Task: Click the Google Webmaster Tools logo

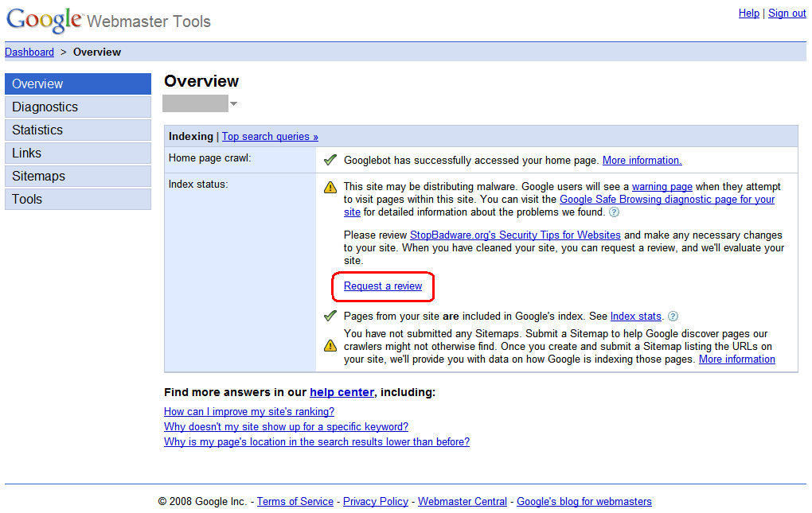Action: click(x=108, y=21)
